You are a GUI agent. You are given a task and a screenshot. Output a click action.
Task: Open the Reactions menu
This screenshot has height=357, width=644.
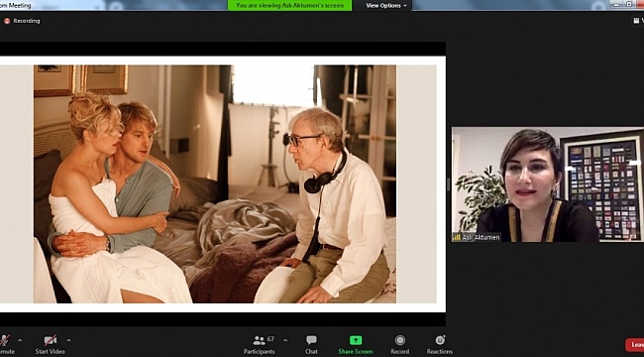(440, 345)
